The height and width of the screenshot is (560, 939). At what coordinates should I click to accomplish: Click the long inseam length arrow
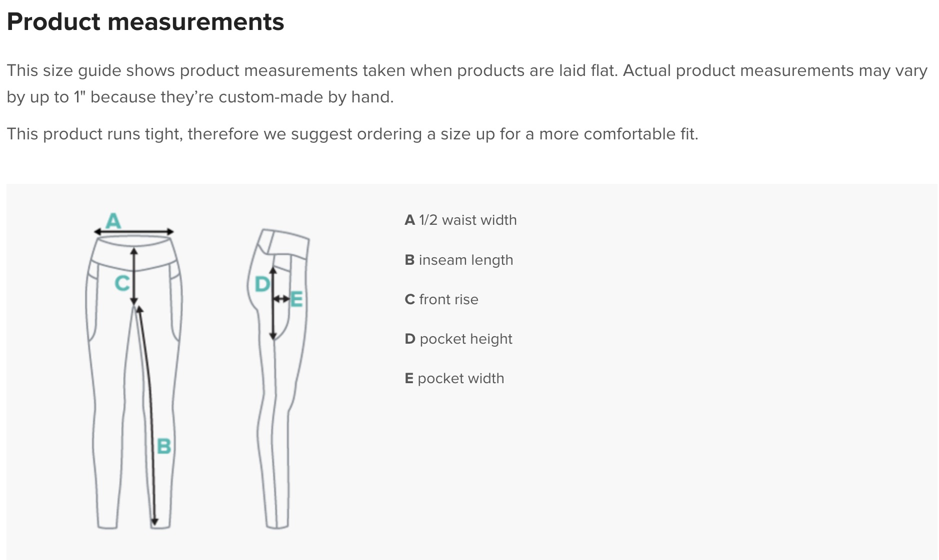click(147, 416)
